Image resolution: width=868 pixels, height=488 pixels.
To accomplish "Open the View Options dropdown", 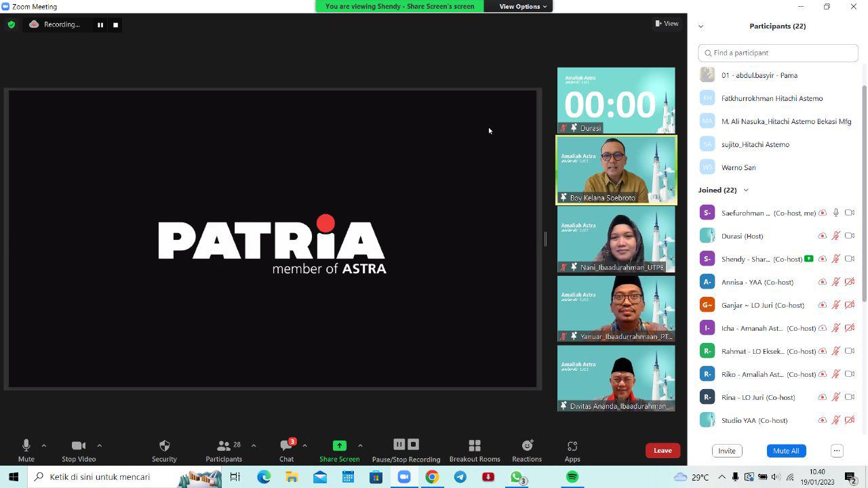I will [521, 6].
